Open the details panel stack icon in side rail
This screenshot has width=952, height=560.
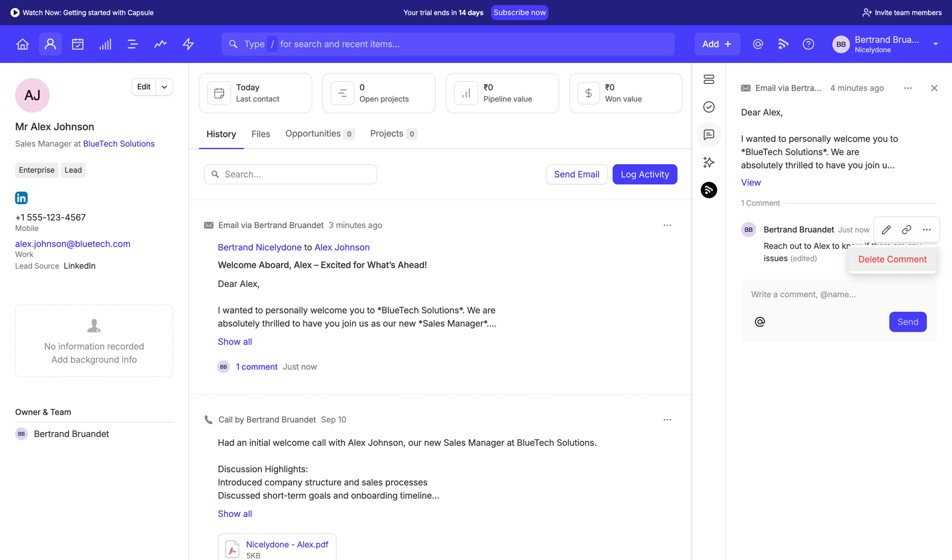[x=709, y=79]
